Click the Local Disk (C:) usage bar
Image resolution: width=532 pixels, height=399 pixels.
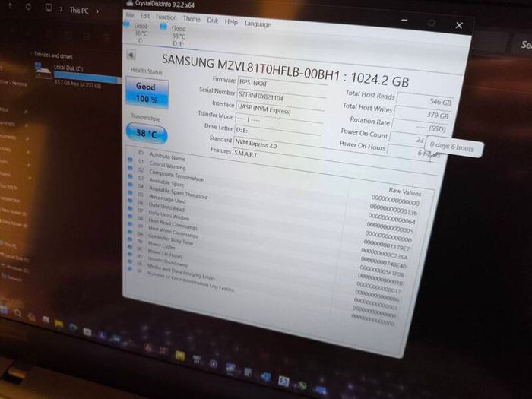tap(87, 77)
